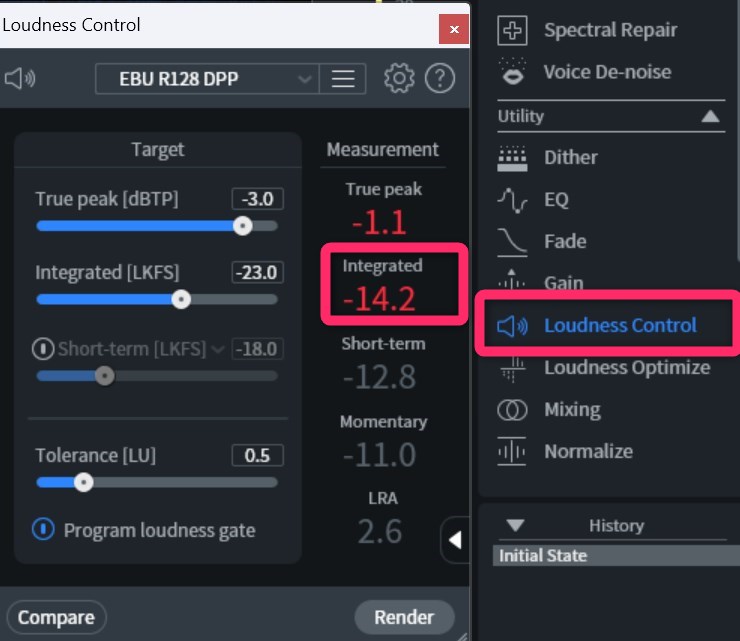Open the preset list menu icon
This screenshot has width=740, height=641.
coord(343,78)
